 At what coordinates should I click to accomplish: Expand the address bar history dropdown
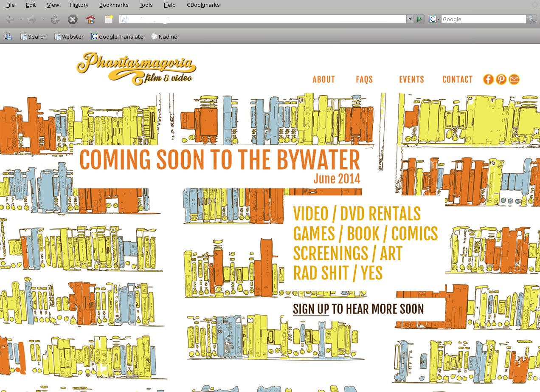coord(410,19)
